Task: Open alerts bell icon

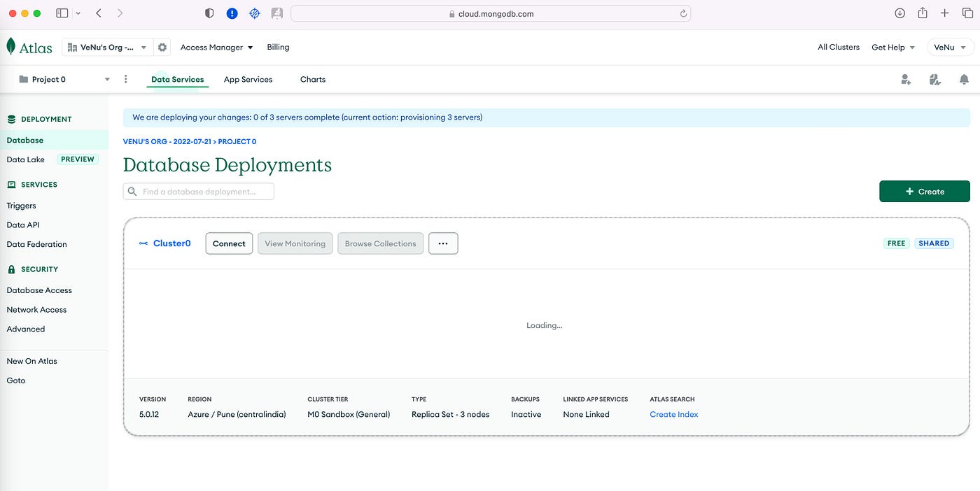Action: pyautogui.click(x=965, y=80)
